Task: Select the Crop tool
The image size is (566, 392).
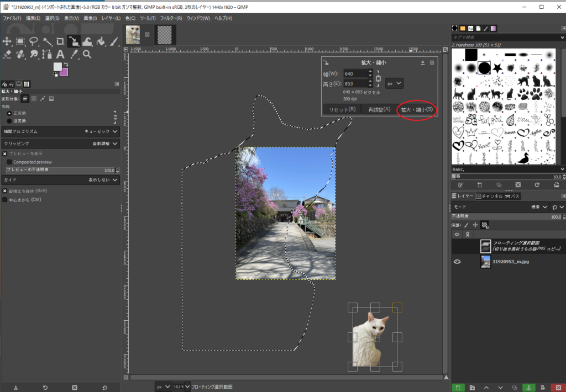Action: coord(60,41)
